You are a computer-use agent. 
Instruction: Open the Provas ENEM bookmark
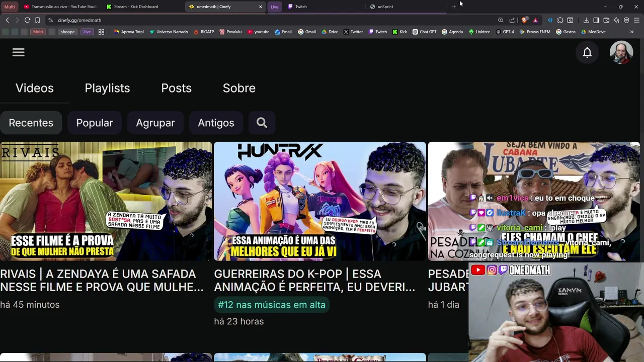(x=534, y=32)
